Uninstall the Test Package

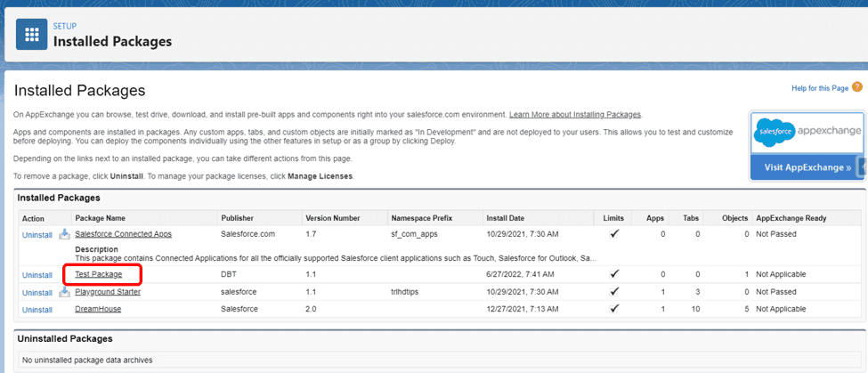[37, 275]
